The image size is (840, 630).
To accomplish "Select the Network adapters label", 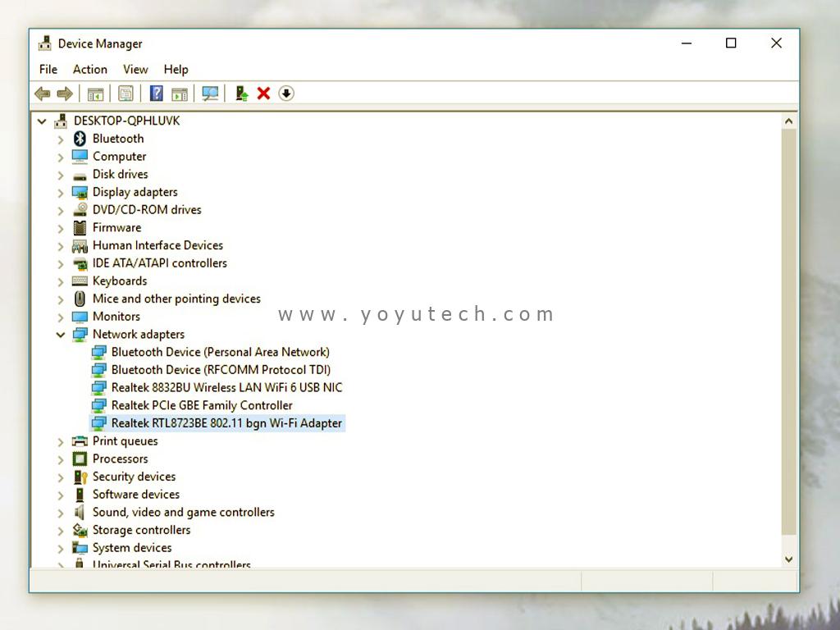I will (138, 335).
